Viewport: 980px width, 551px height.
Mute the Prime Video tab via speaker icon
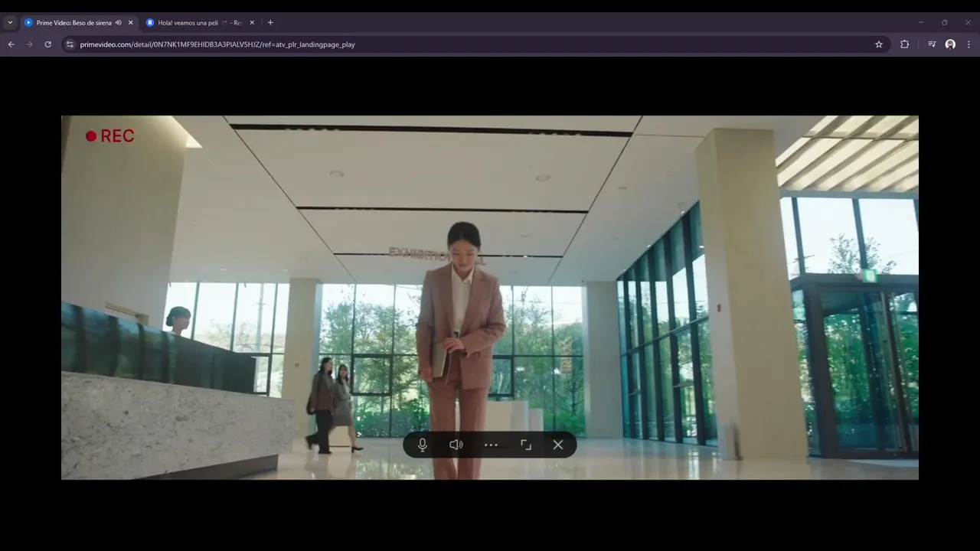pos(119,23)
